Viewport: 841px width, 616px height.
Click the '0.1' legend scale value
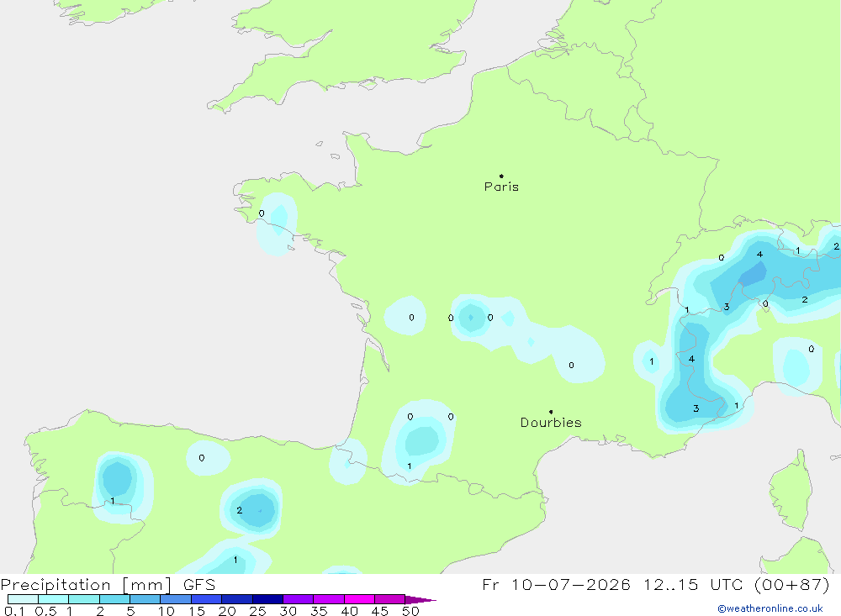click(x=14, y=611)
